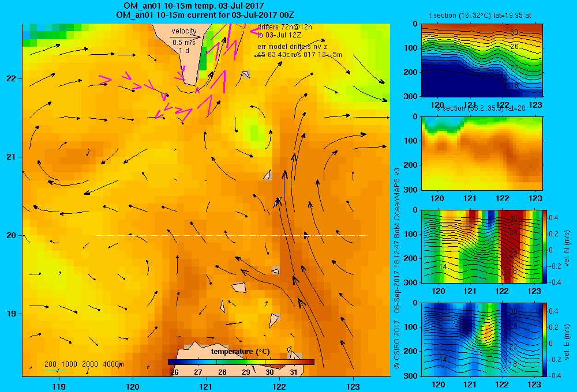The width and height of the screenshot is (577, 392).
Task: Click the white dashed section line at latitude 20
Action: pyautogui.click(x=231, y=235)
